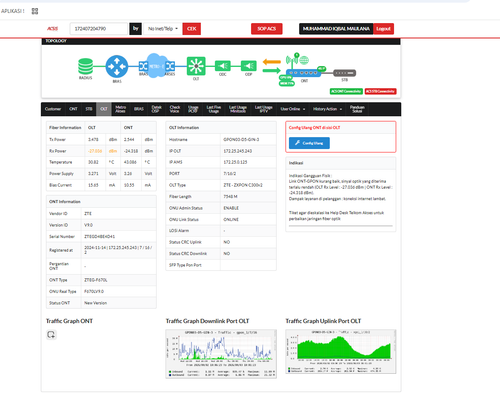Click the by label button beside search

[135, 29]
